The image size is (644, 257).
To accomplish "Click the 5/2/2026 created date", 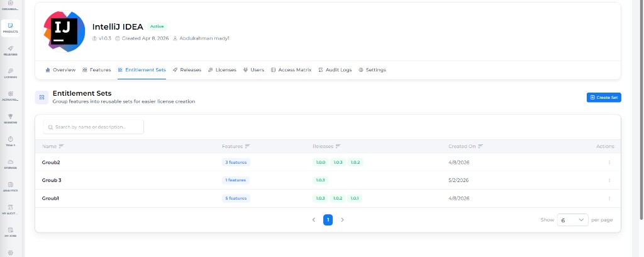I will click(458, 180).
